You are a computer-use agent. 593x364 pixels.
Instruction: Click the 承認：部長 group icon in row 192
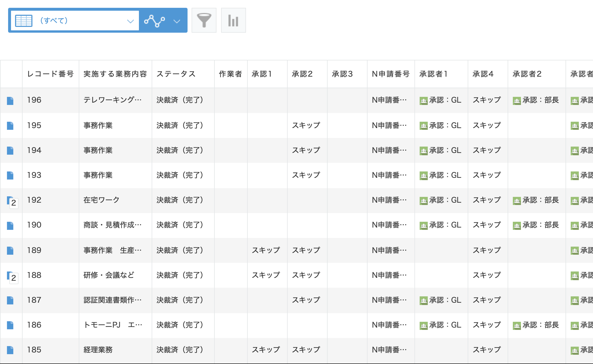517,201
